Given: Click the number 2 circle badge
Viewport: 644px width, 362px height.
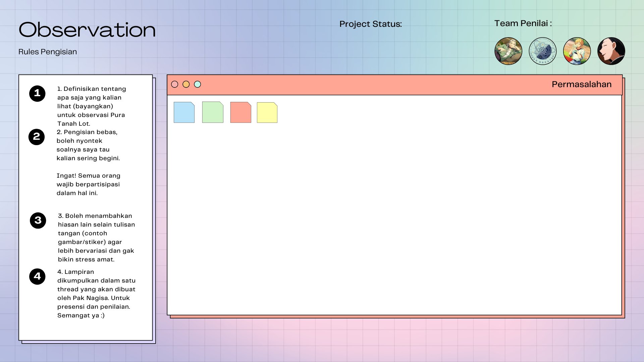Looking at the screenshot, I should pos(37,137).
